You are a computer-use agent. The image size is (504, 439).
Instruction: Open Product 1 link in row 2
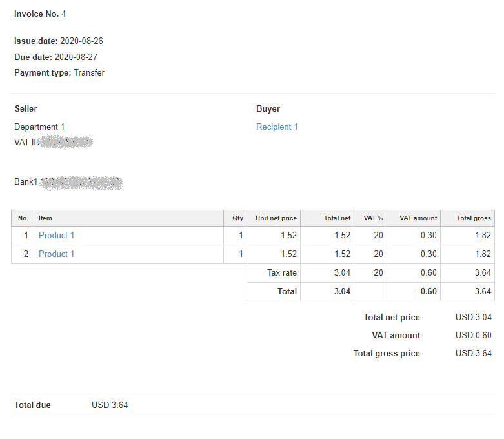click(x=56, y=254)
